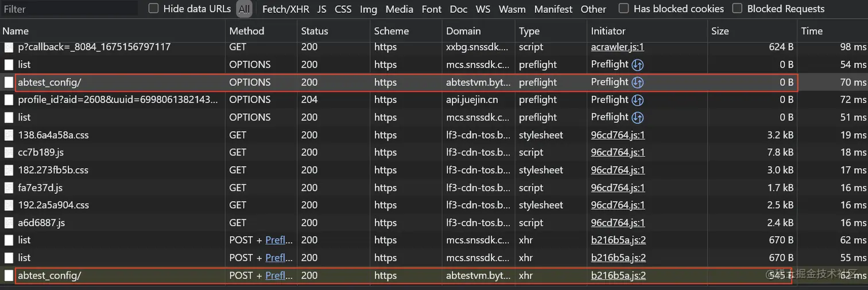Click the file icon of POST abtest_config/ row
Image resolution: width=868 pixels, height=290 pixels.
pos(9,276)
